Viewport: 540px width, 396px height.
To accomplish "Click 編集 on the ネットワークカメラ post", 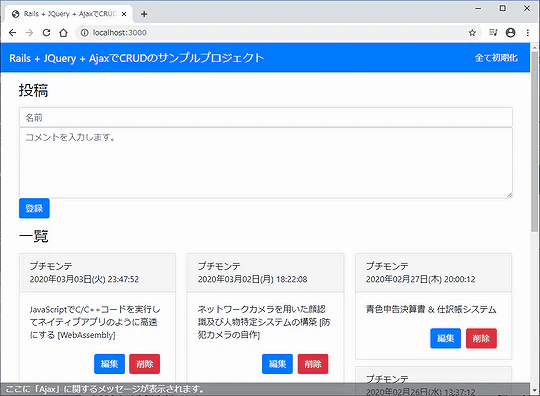I will tap(277, 364).
